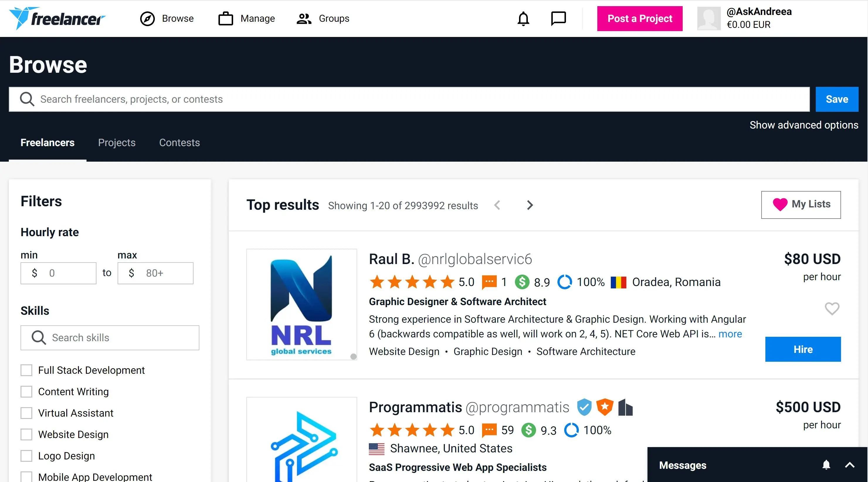Click Raul B.'s green earnings dollar icon

[x=522, y=282]
